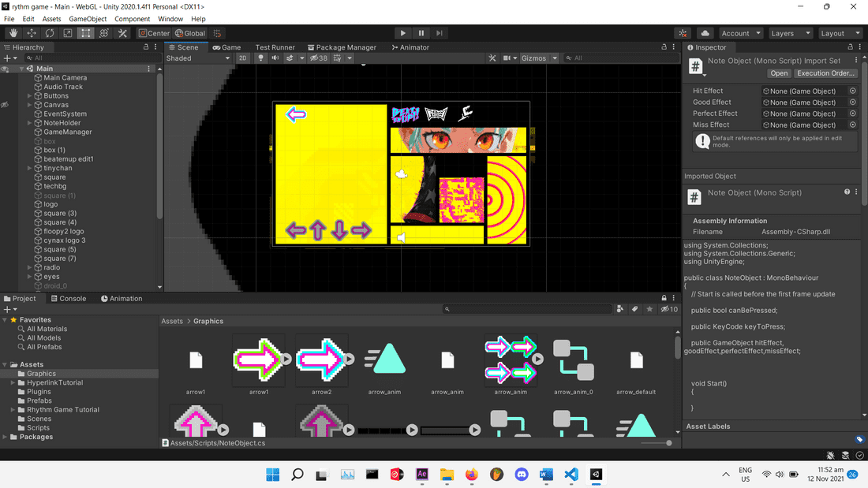This screenshot has height=488, width=868.
Task: Open Cloud services icon
Action: point(705,33)
